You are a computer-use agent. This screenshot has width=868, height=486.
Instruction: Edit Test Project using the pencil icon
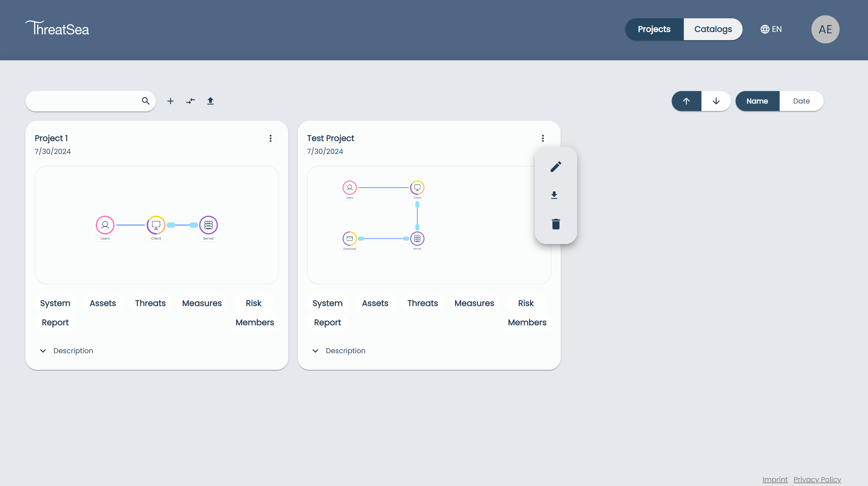tap(556, 166)
